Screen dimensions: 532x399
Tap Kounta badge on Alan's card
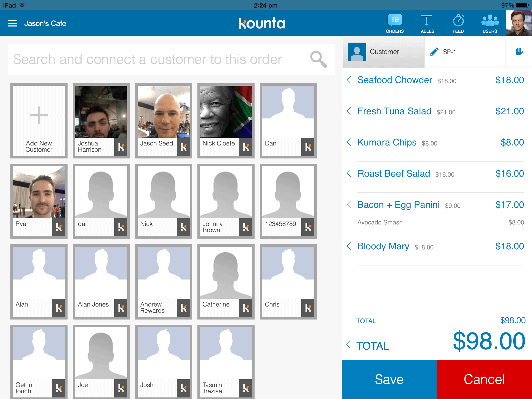58,308
